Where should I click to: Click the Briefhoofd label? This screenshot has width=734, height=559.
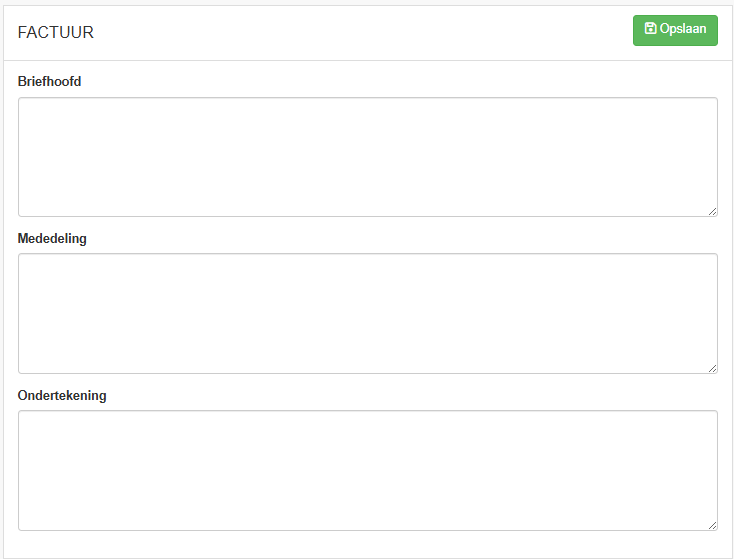tap(49, 81)
